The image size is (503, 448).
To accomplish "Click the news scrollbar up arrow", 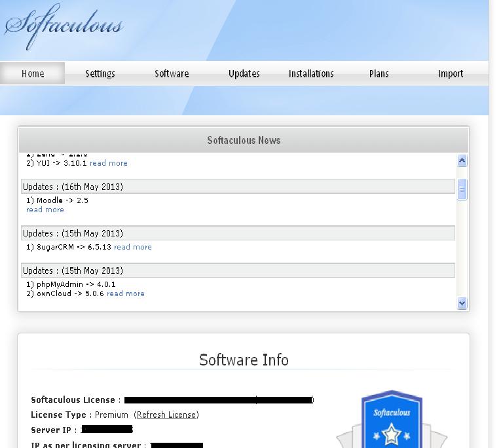I will point(462,160).
